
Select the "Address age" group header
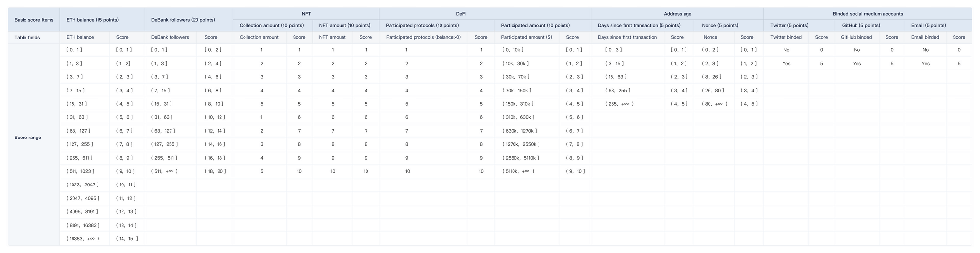click(677, 14)
